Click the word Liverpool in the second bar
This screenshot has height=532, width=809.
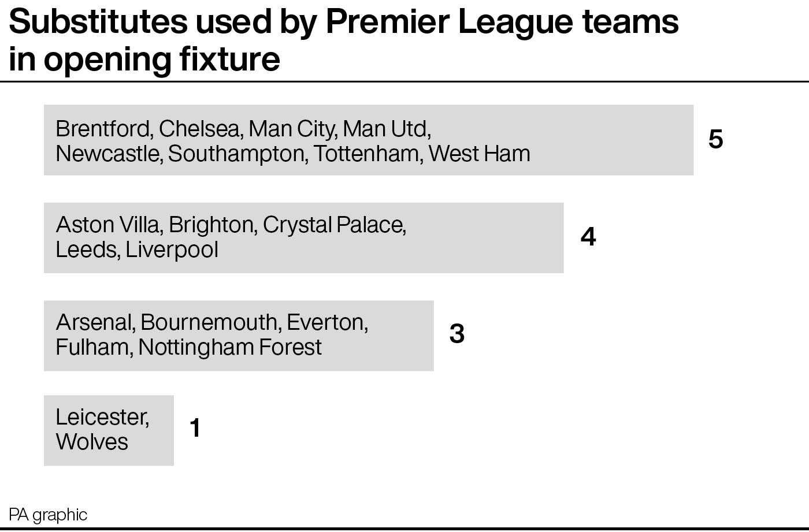pos(172,250)
